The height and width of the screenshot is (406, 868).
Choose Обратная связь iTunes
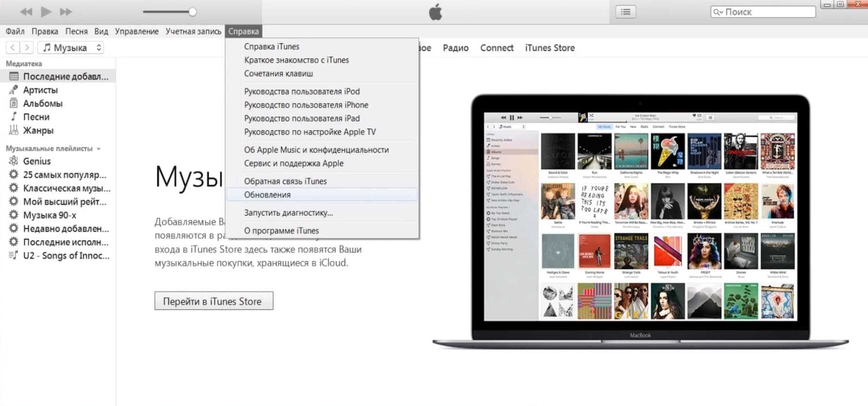coord(322,181)
